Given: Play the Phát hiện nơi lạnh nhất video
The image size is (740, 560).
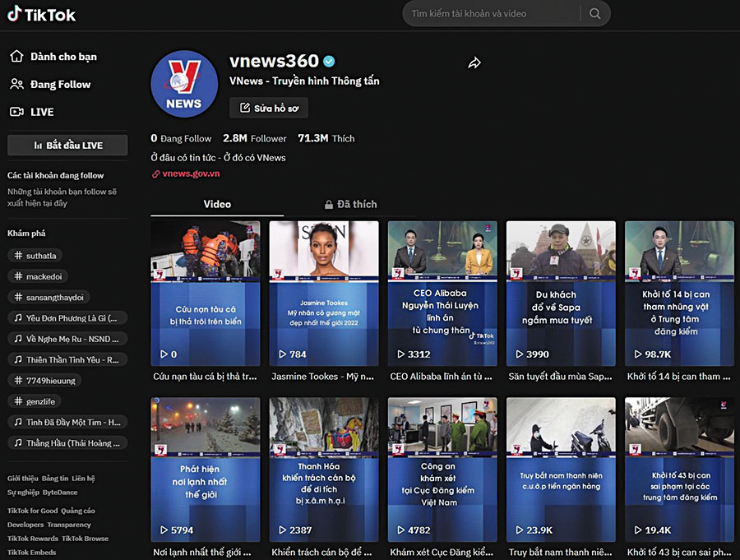Looking at the screenshot, I should (x=205, y=470).
